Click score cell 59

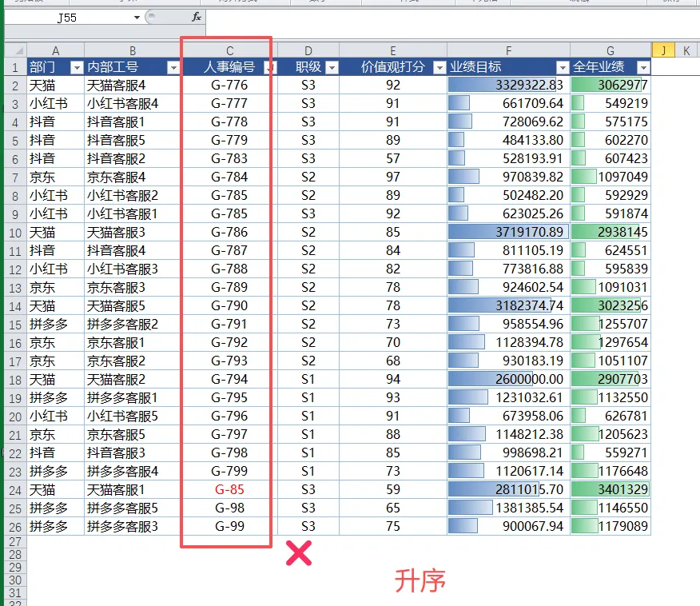[x=393, y=490]
